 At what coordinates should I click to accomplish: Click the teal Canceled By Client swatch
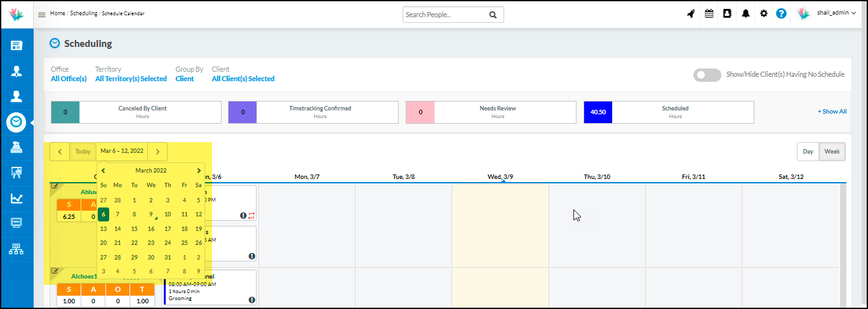65,112
